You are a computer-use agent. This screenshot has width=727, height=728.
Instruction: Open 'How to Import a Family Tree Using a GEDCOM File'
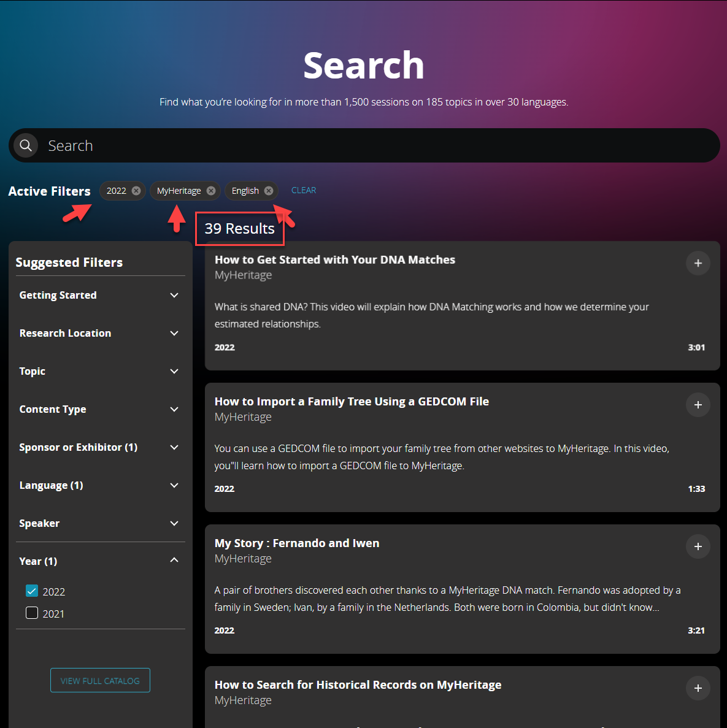352,402
